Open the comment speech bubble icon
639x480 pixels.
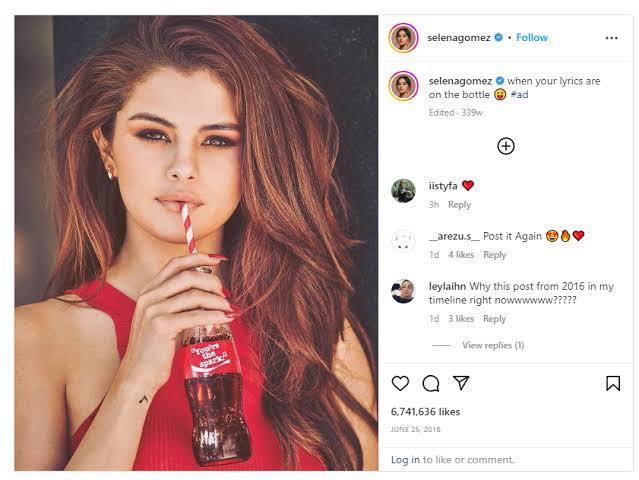pyautogui.click(x=431, y=383)
